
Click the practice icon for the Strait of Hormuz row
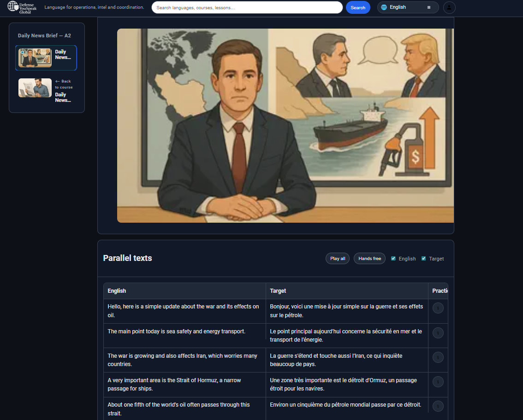coord(438,382)
